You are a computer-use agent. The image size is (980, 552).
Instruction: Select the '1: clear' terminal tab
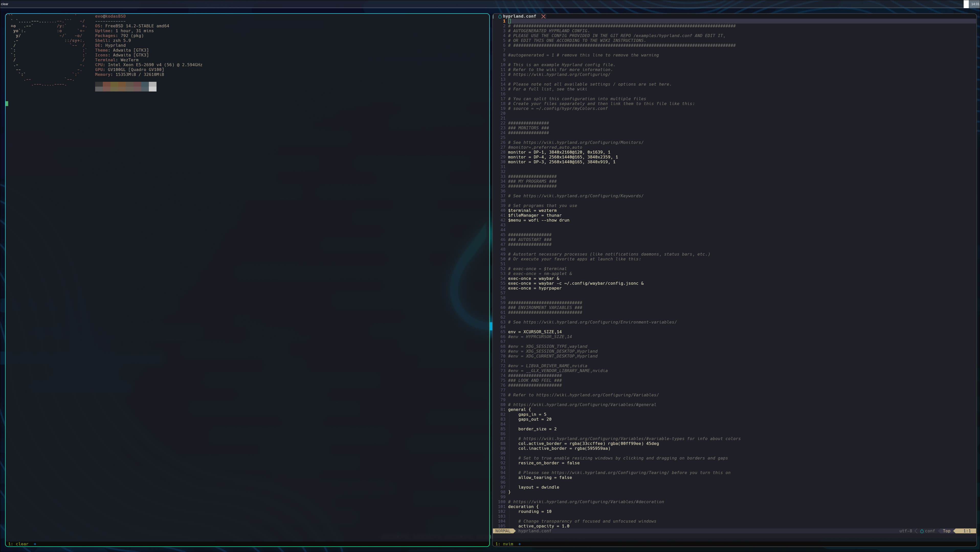(x=18, y=544)
